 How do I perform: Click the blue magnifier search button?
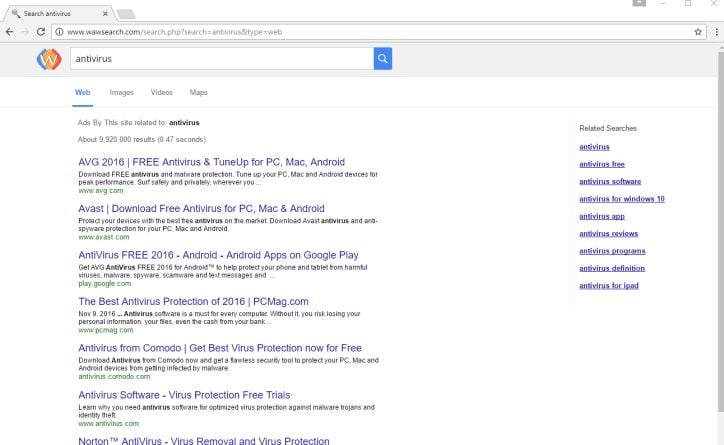coord(382,59)
